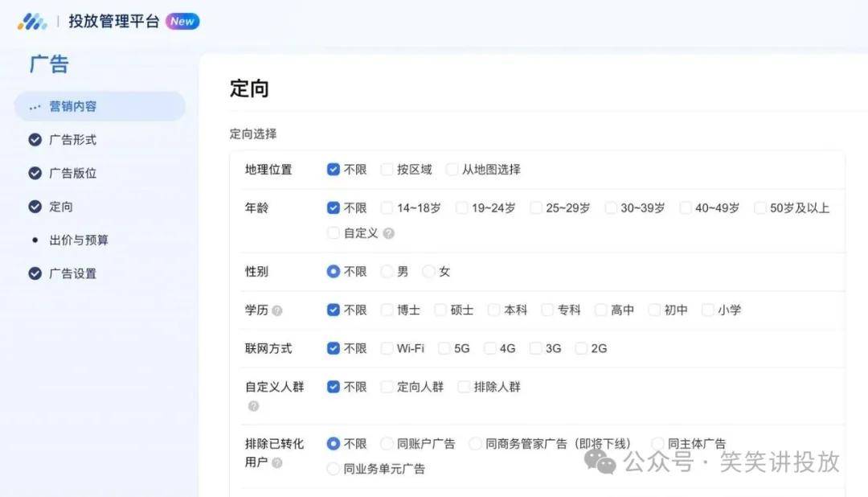868x497 pixels.
Task: Click the New badge in header
Action: 182,22
